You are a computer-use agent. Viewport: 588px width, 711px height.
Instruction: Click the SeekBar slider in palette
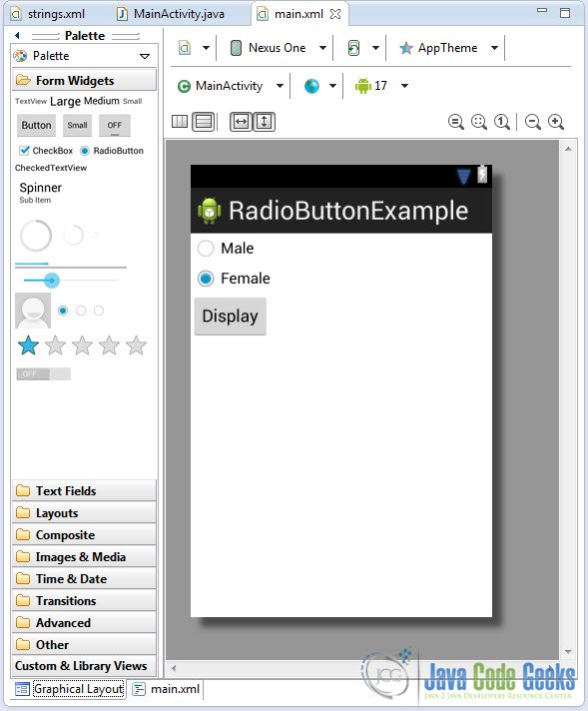(70, 281)
